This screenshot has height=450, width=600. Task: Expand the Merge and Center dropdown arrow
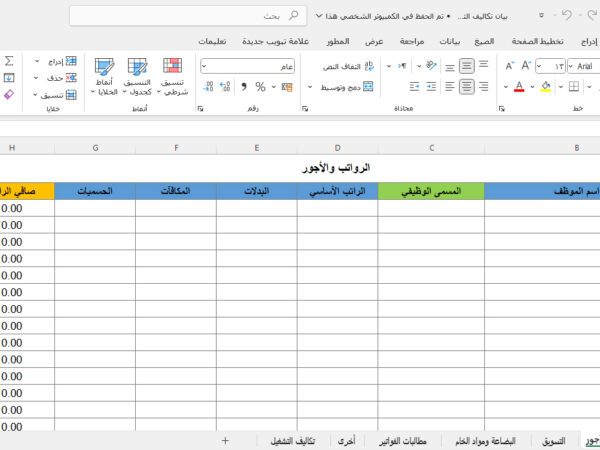[310, 87]
